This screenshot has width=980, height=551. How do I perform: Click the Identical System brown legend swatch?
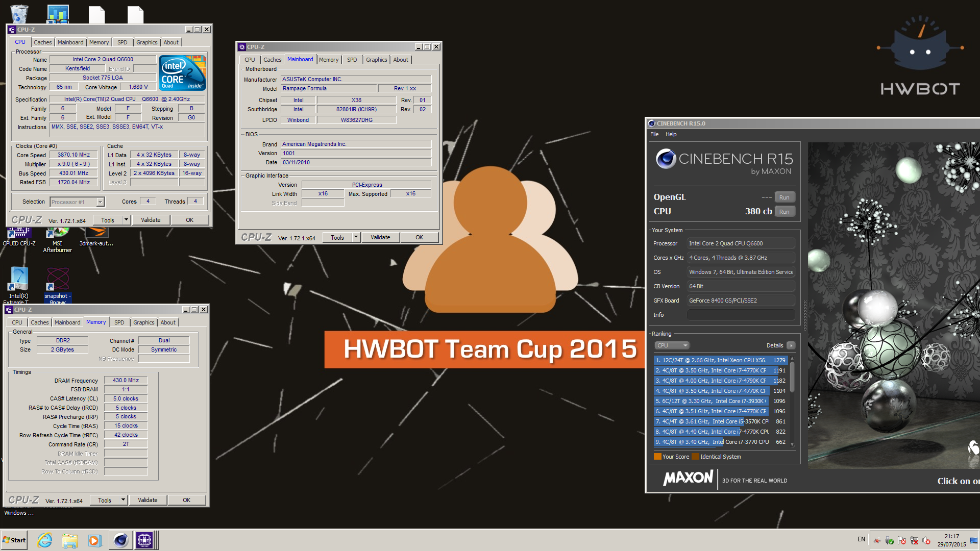coord(695,457)
